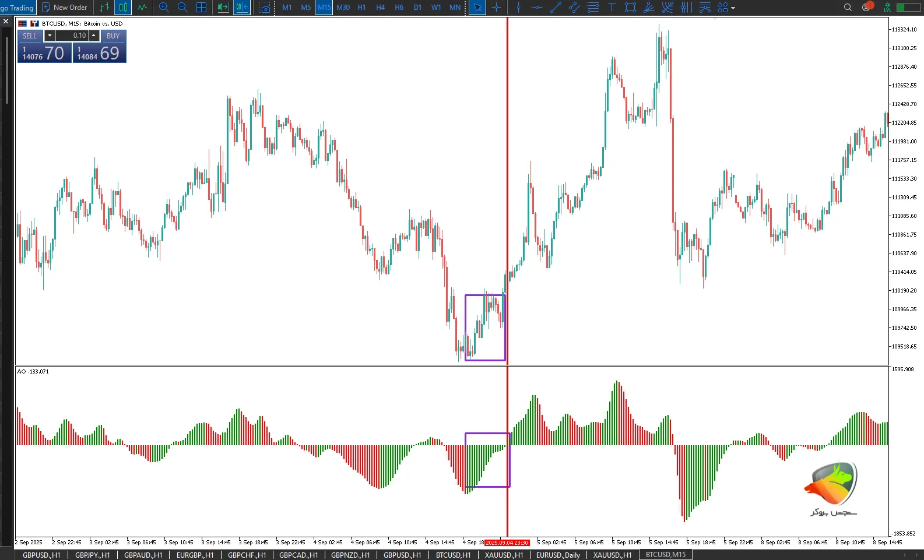The height and width of the screenshot is (560, 924).
Task: Click the sell price 14076 70 tile
Action: click(44, 53)
